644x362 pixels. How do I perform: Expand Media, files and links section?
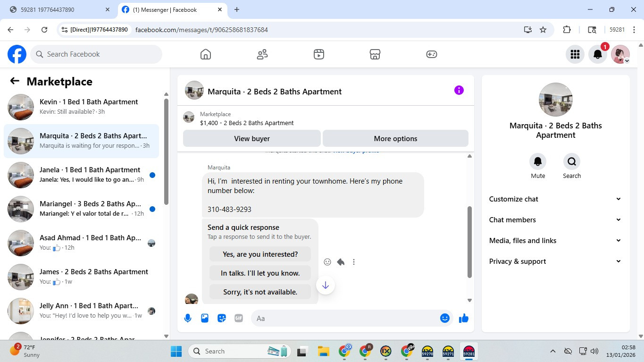[556, 241]
